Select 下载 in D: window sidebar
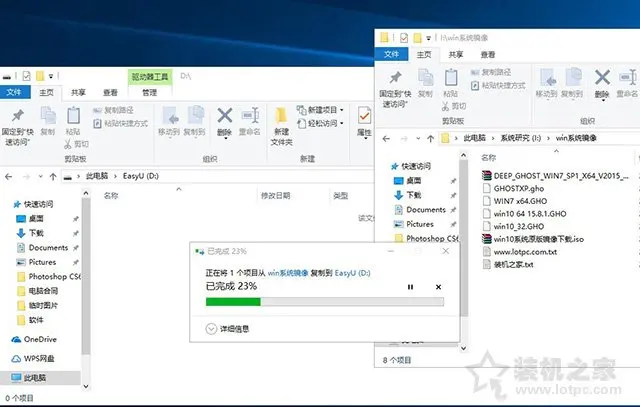This screenshot has width=640, height=407. point(36,233)
